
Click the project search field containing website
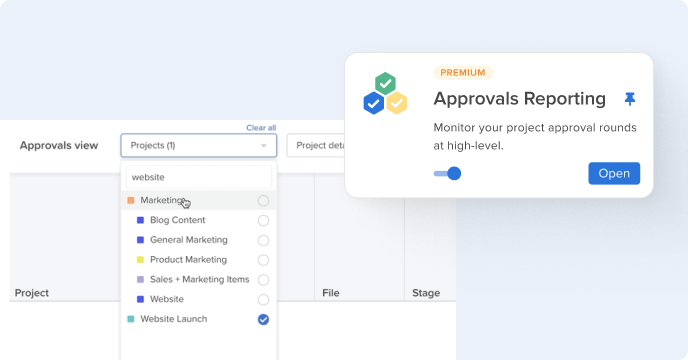tap(199, 177)
